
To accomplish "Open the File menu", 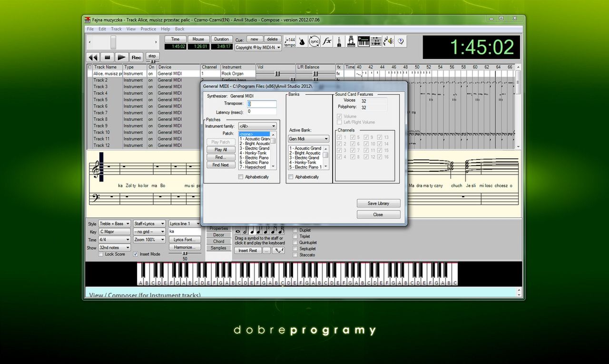I will (90, 29).
